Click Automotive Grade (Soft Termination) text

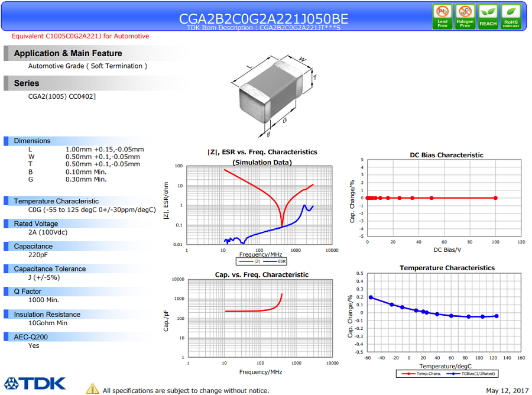pos(87,66)
